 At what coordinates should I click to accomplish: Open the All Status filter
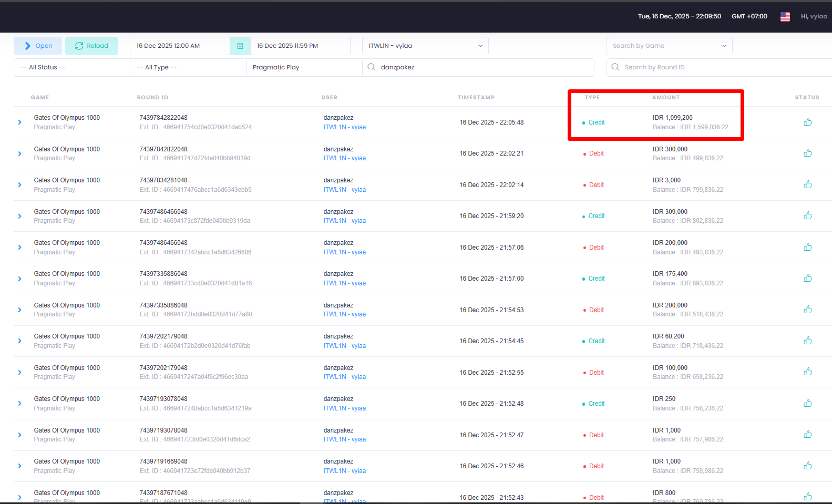(x=71, y=67)
